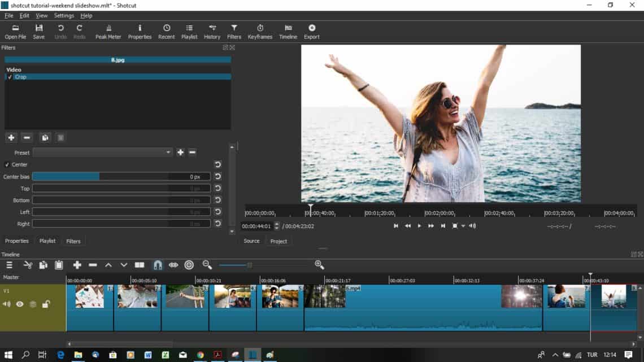Append a clip using the plus icon
The width and height of the screenshot is (644, 362).
[77, 265]
